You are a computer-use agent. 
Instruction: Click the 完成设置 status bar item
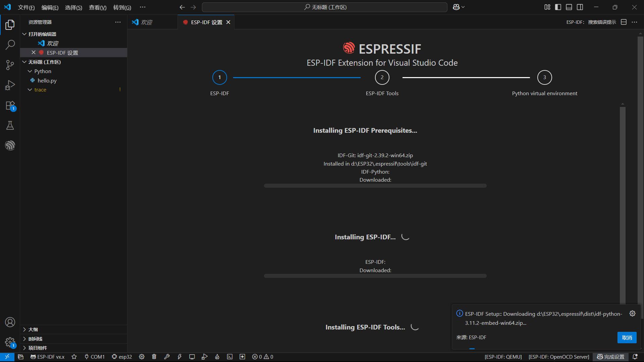click(x=611, y=357)
